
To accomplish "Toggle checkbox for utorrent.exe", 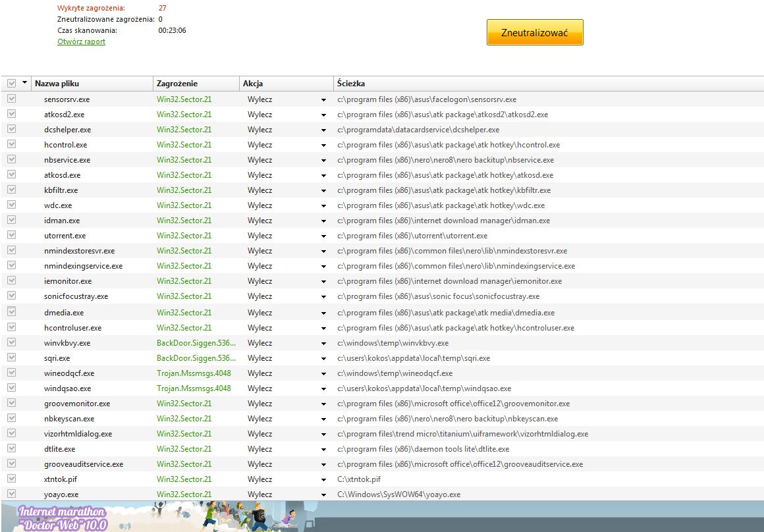I will (12, 235).
